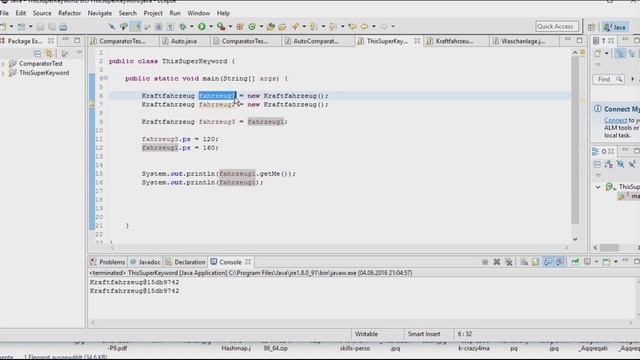Toggle Show Whitespace Characters pilcrow icon

click(x=170, y=27)
